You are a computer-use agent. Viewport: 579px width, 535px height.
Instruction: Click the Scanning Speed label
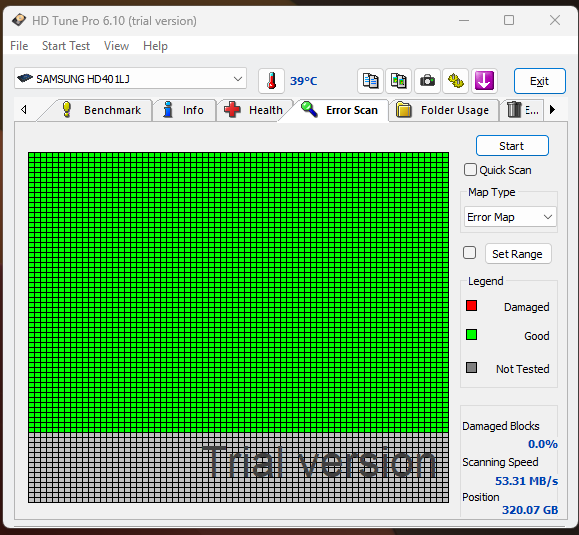500,462
